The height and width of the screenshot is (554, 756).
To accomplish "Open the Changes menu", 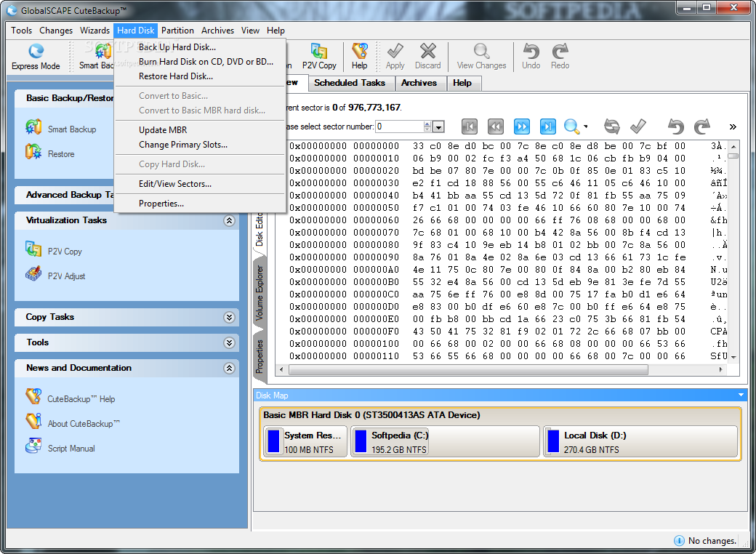I will pos(56,31).
